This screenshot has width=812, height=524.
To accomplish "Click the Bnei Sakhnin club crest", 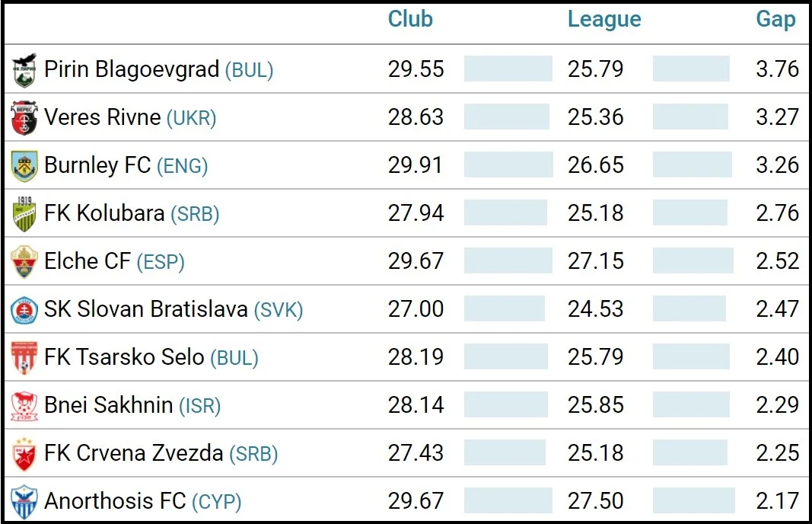I will point(24,406).
